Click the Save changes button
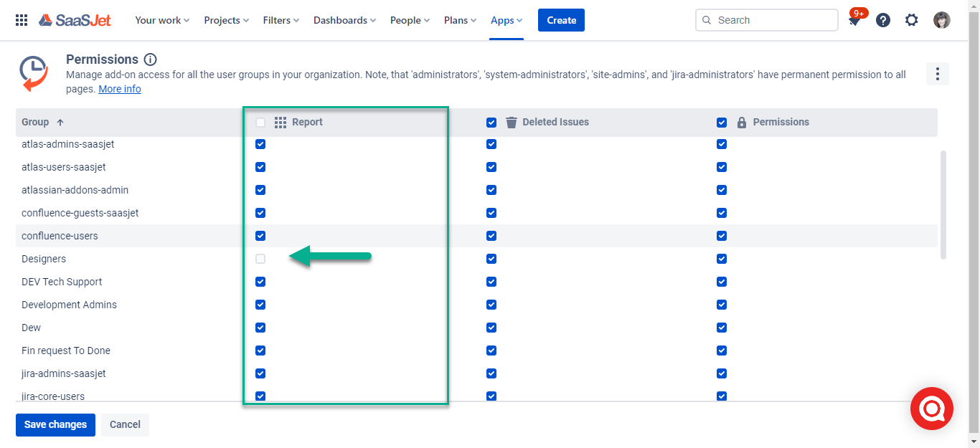Viewport: 980px width, 448px height. pyautogui.click(x=55, y=424)
